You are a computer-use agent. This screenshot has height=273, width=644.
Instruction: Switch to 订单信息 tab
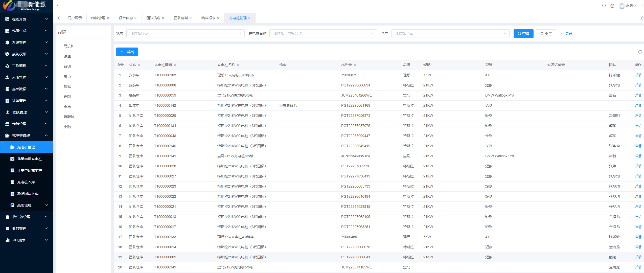coord(126,18)
